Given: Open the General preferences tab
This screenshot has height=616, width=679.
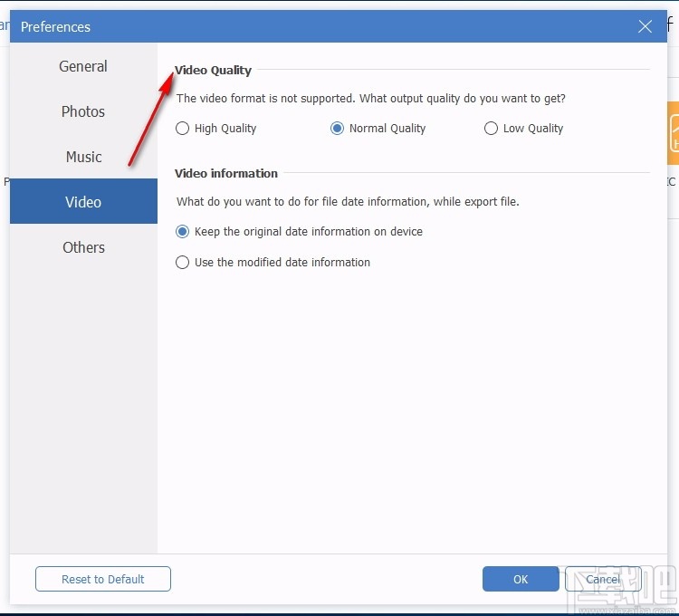Looking at the screenshot, I should click(83, 66).
